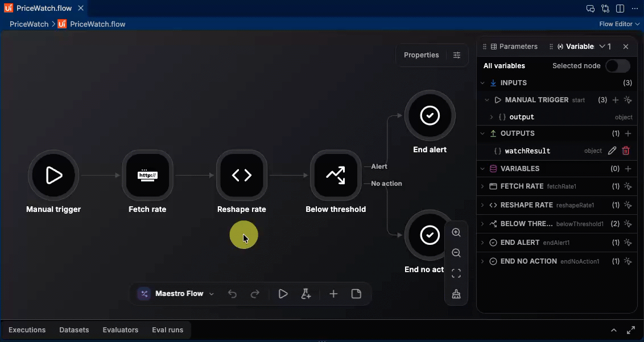Expand the RESHAPE RATE variables group
This screenshot has width=644, height=342.
point(482,205)
